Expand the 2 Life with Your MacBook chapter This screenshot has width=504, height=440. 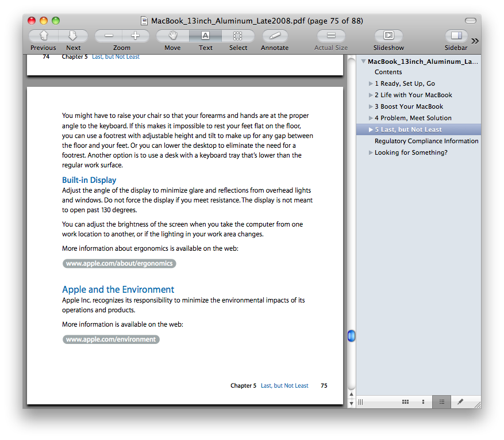(371, 95)
